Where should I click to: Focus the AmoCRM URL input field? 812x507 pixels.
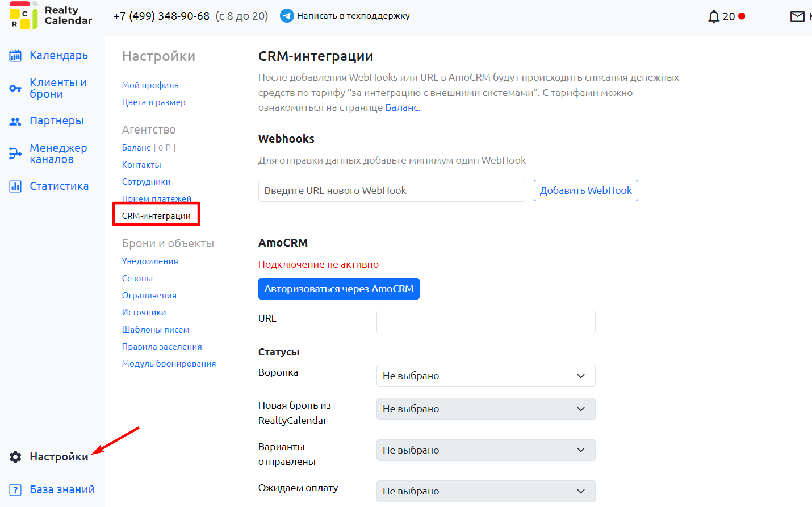[x=486, y=322]
